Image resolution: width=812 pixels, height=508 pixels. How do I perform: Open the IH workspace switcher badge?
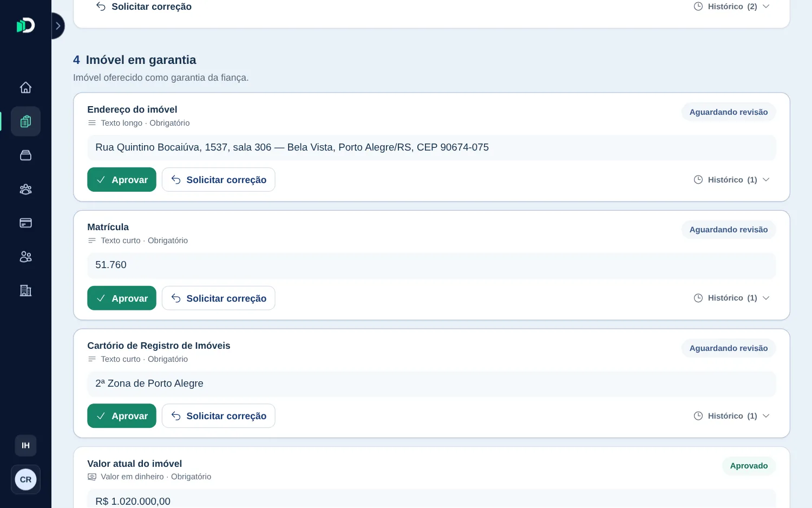click(25, 446)
